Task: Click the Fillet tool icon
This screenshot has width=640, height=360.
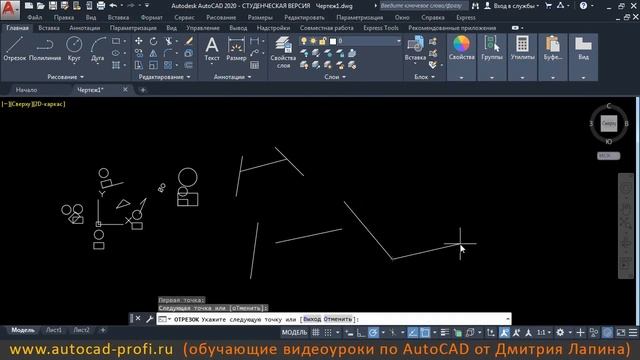Action: (168, 53)
